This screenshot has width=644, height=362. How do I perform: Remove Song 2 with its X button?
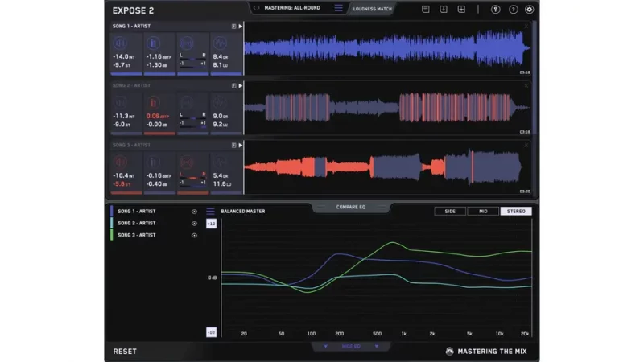[526, 86]
